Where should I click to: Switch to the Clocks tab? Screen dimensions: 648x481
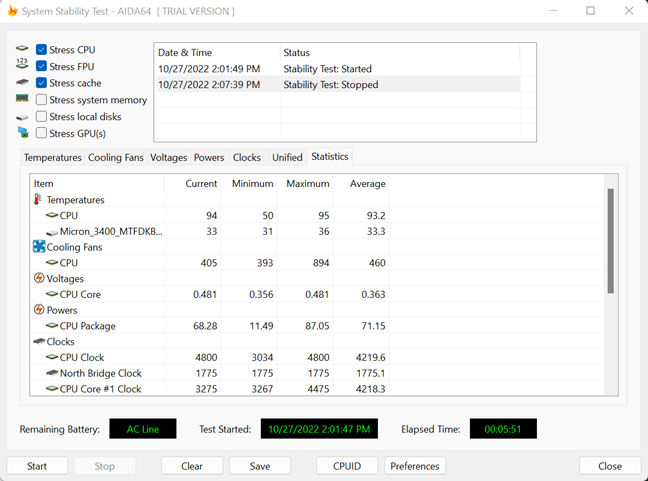[247, 157]
